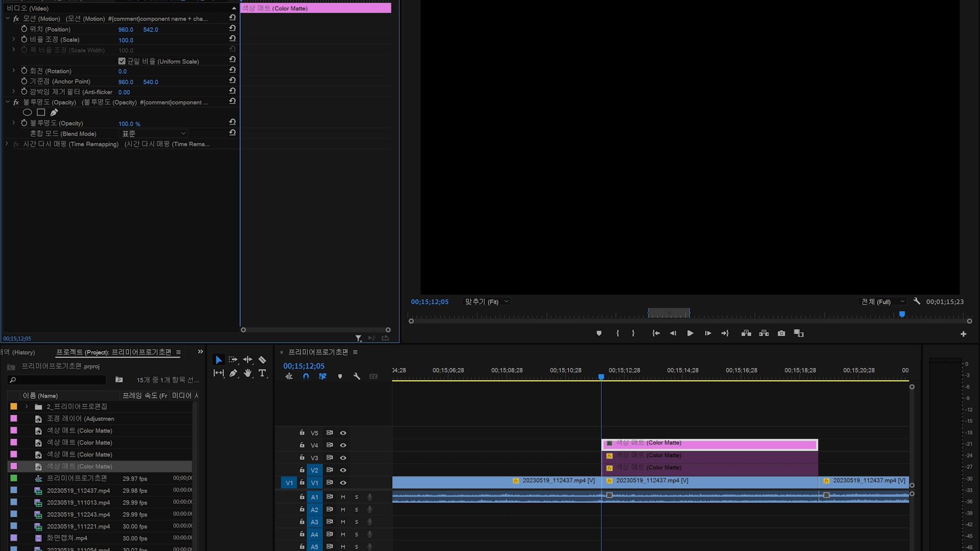Go to Out point in Program Monitor
Screen dimensions: 980x551
(725, 333)
